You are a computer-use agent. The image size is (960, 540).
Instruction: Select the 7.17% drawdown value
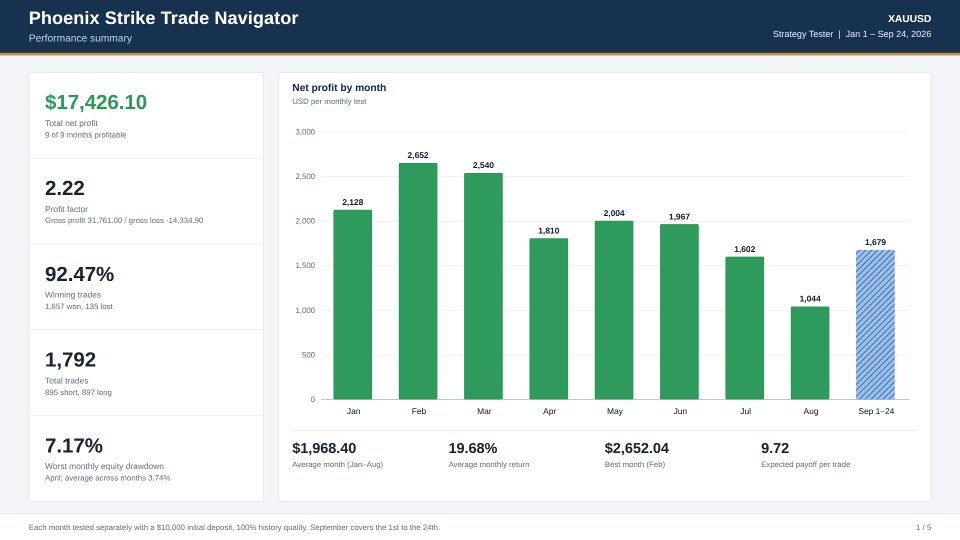[73, 445]
